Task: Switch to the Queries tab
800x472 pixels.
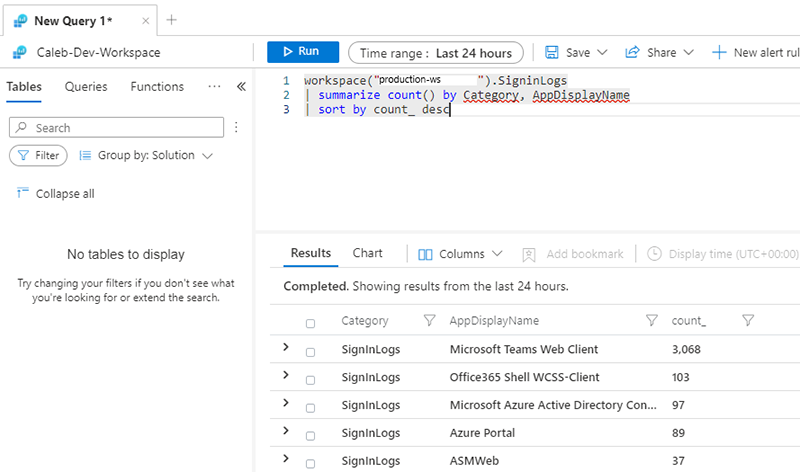Action: point(86,87)
